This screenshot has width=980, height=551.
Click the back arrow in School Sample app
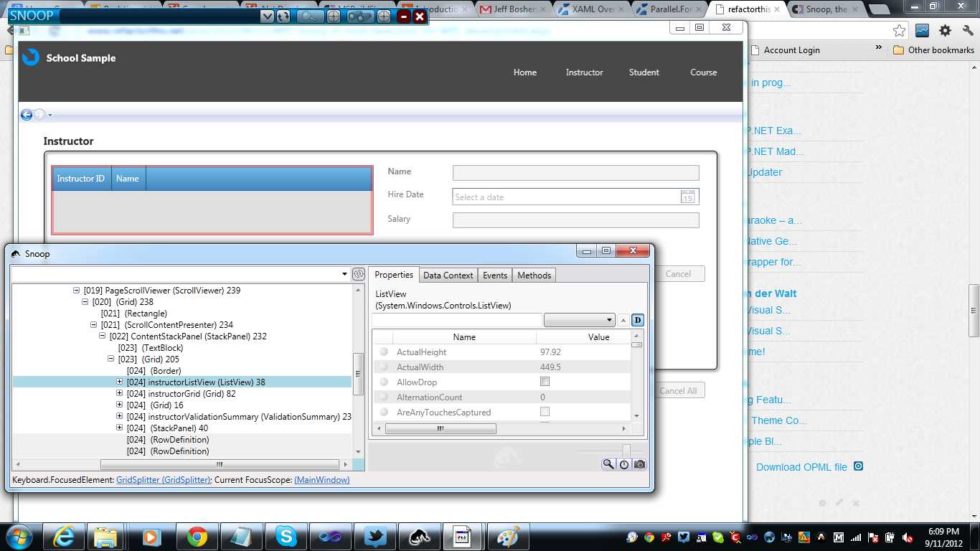click(27, 115)
